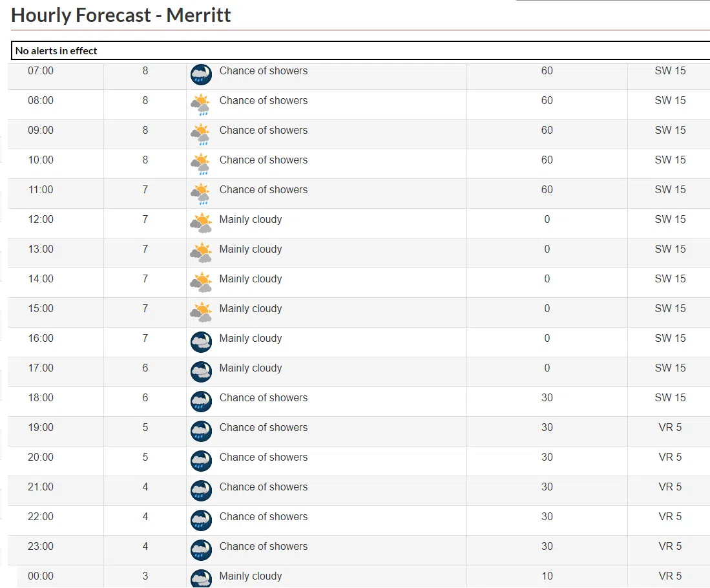Click the sun behind cloud icon at 14:00
The image size is (710, 588).
[201, 282]
